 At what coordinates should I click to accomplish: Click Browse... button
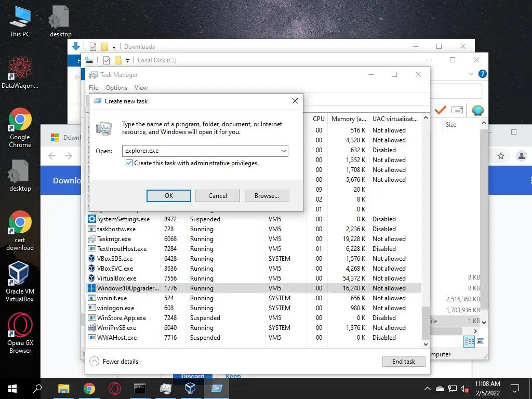pos(267,196)
